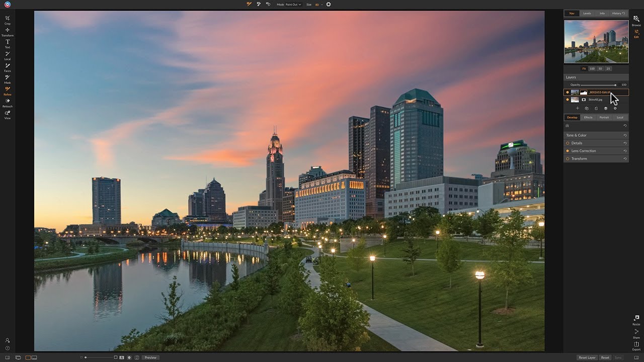Click the merge layers stack icon
644x362 pixels.
[605, 108]
